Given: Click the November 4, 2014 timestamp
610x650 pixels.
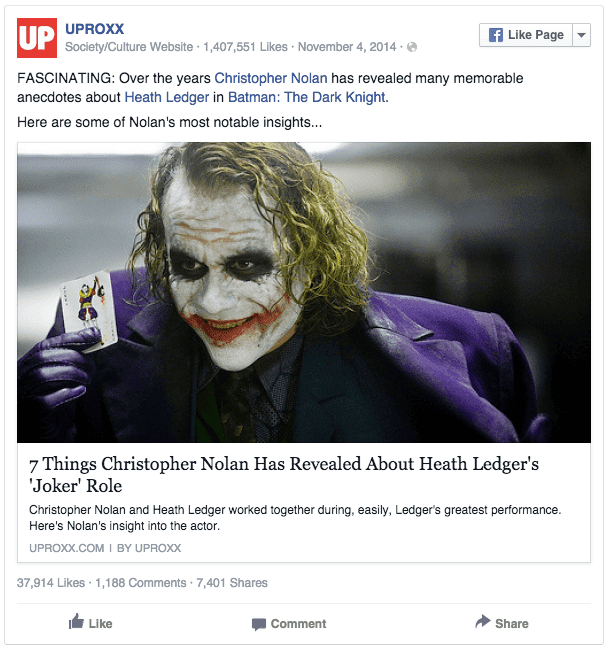Looking at the screenshot, I should coord(347,47).
